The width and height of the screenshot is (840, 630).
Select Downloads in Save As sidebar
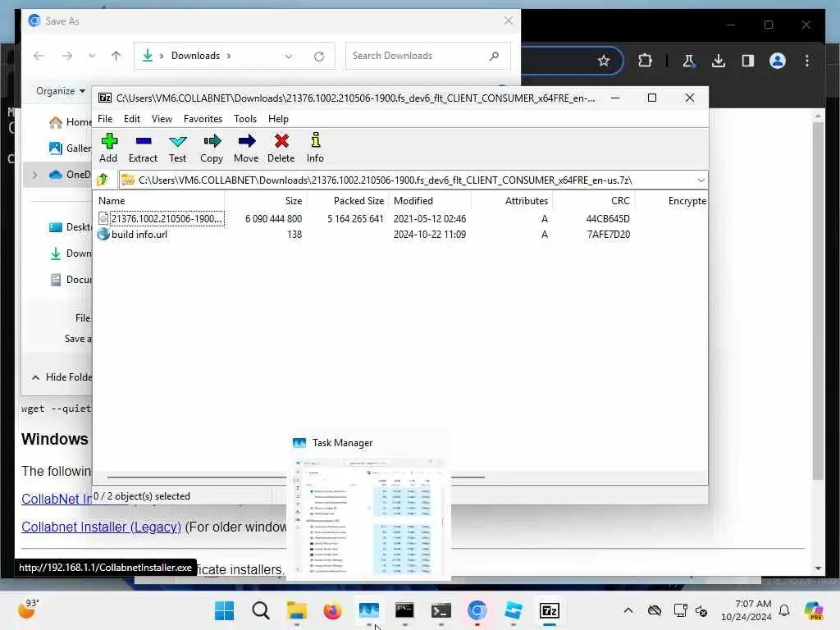[71, 253]
